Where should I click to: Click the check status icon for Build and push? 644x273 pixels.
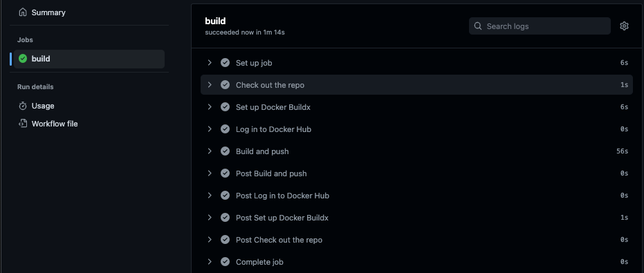[225, 151]
